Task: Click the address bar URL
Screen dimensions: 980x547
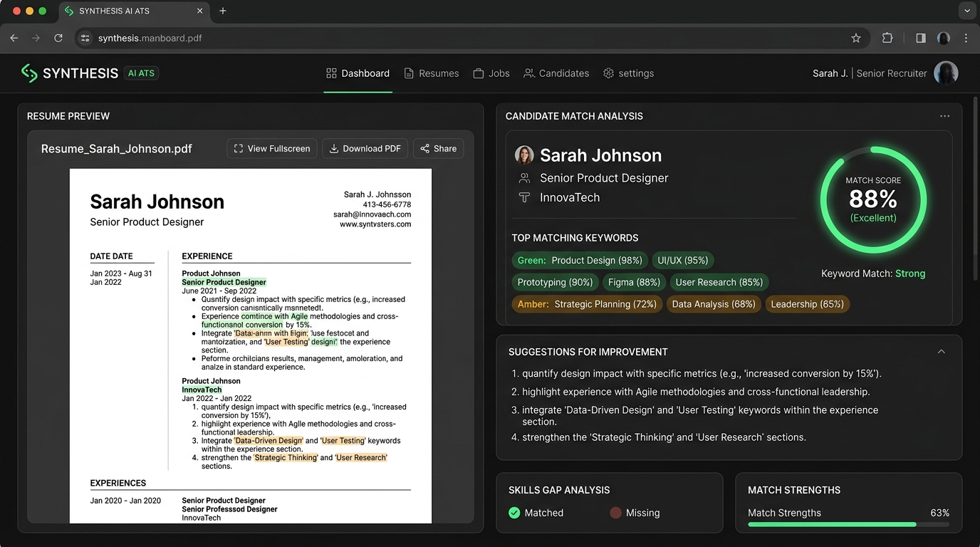Action: (x=150, y=38)
